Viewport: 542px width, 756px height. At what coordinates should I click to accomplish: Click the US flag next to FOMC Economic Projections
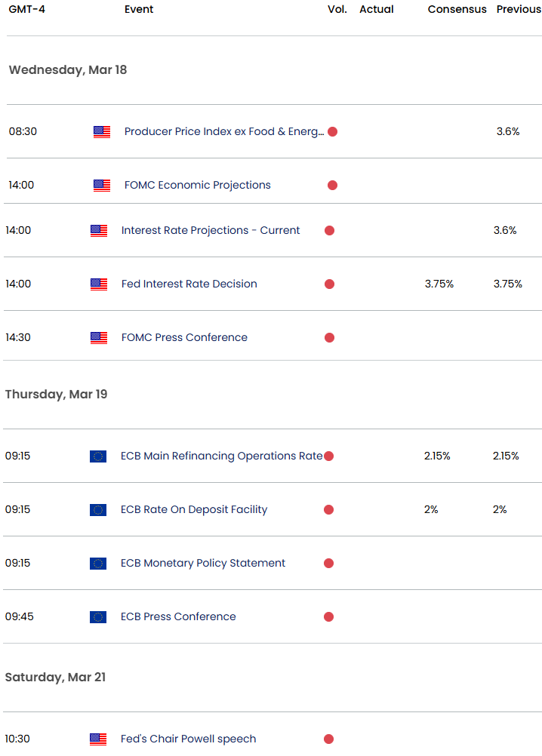point(102,186)
